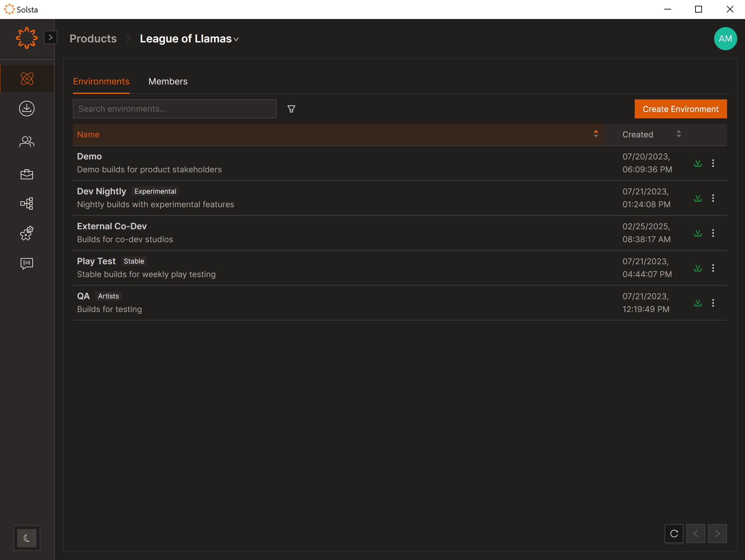Open the hierarchy tree sidebar icon
This screenshot has height=560, width=745.
coord(27,204)
